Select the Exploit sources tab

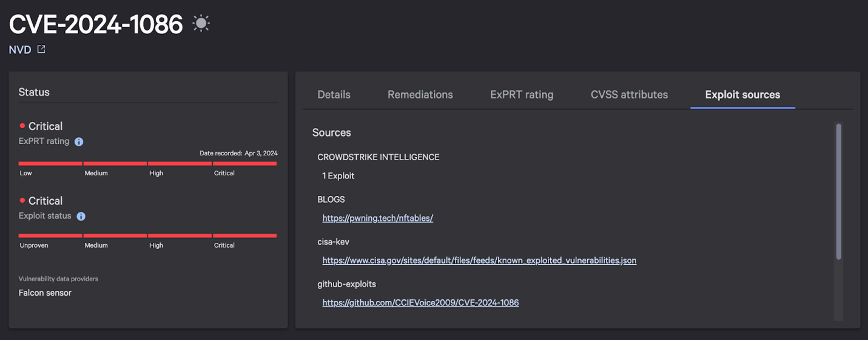742,95
